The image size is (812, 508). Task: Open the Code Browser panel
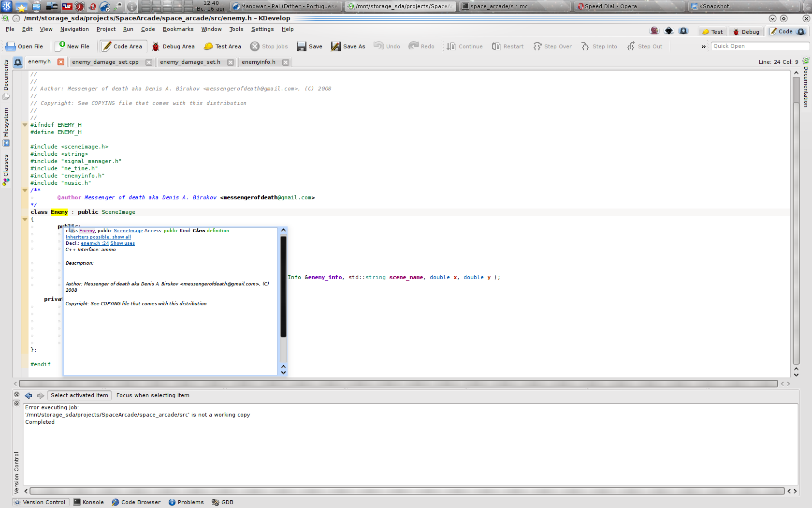click(136, 502)
